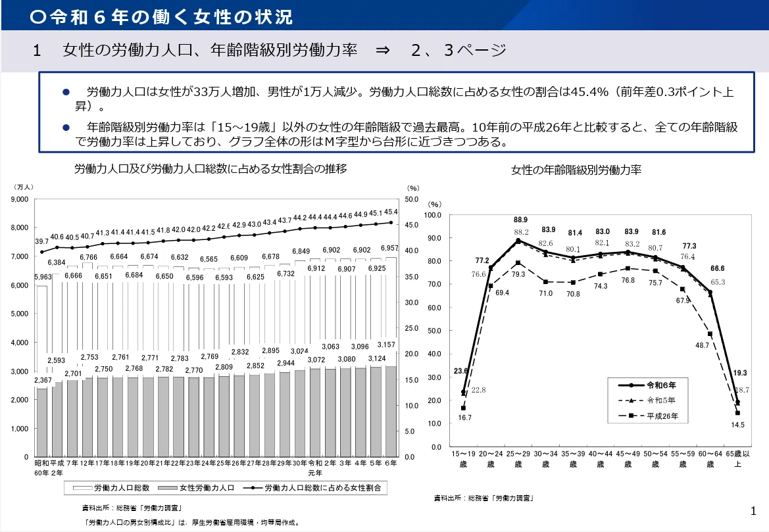Click the '労働力人口総数' legend entry
This screenshot has width=769, height=532.
[x=111, y=488]
